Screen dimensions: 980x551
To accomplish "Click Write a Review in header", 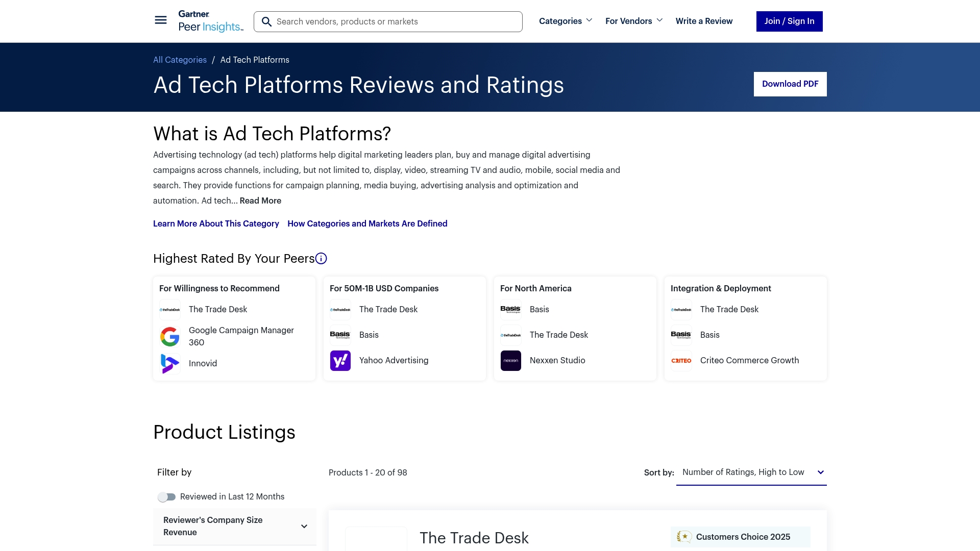I will 704,21.
